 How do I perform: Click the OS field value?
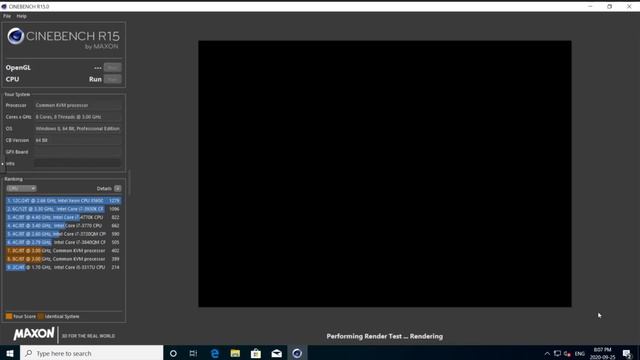tap(78, 129)
